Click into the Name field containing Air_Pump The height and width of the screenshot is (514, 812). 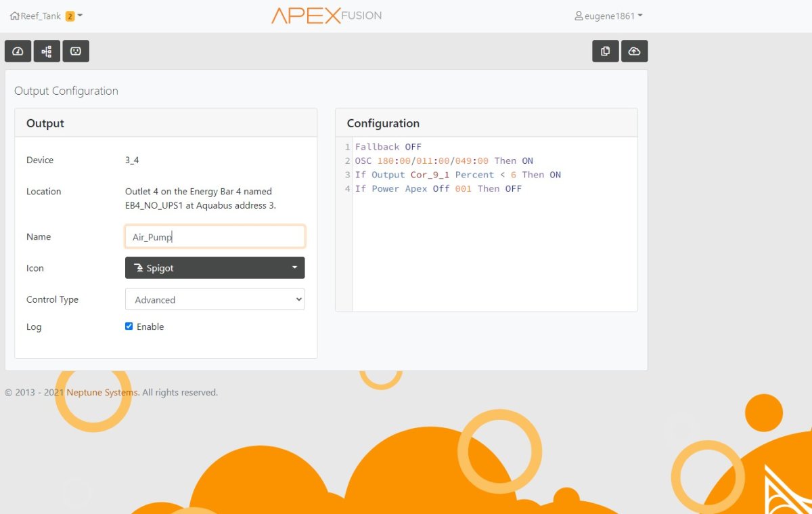coord(215,237)
